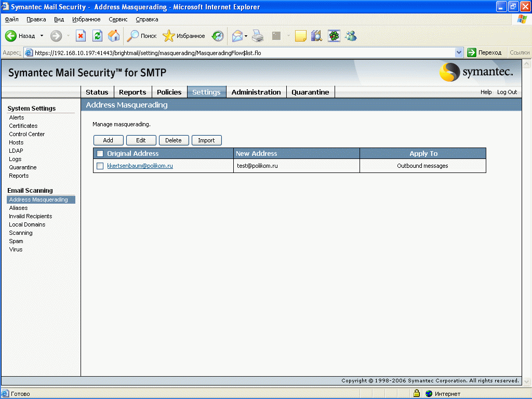Click the Log Out link
The width and height of the screenshot is (532, 399).
point(507,92)
